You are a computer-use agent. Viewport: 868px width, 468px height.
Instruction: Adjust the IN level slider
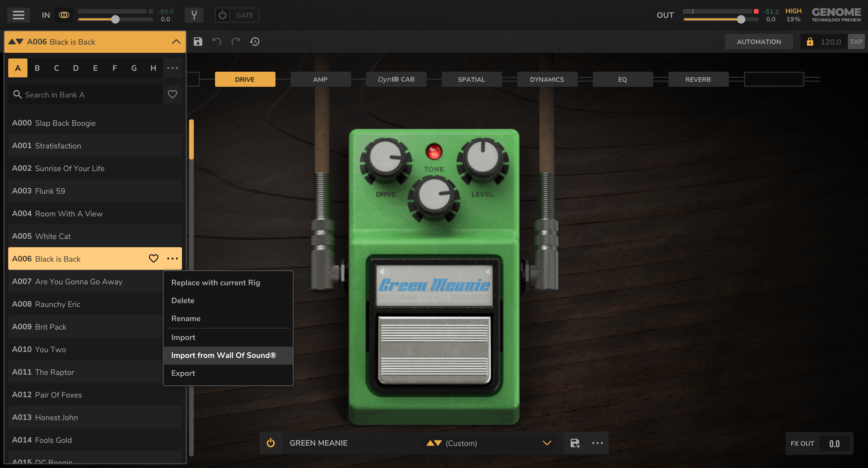tap(116, 19)
